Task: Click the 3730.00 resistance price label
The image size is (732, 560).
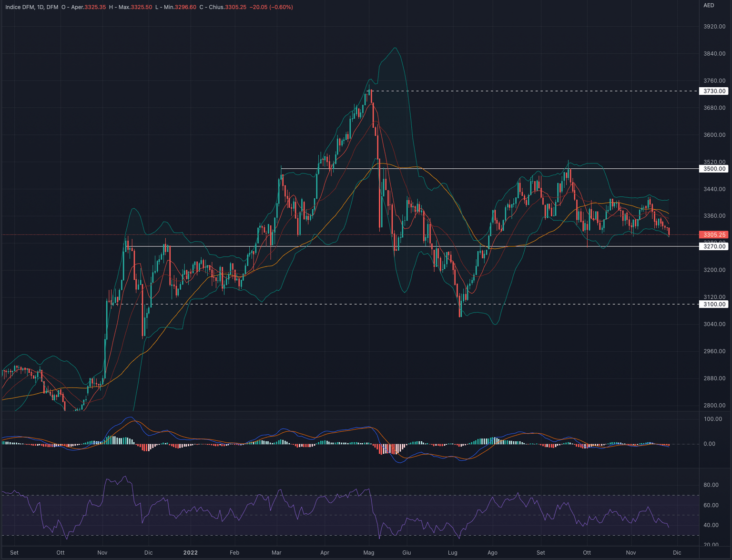Action: tap(714, 91)
